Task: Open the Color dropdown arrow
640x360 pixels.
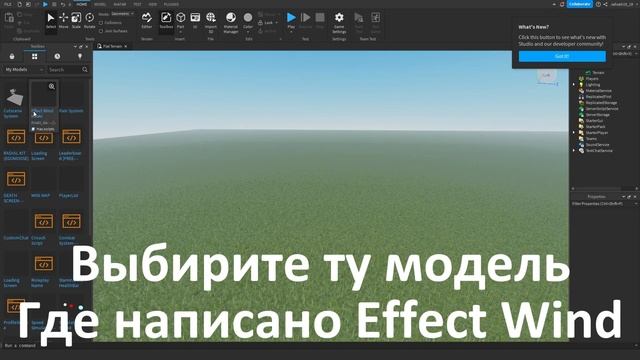Action: click(x=248, y=32)
